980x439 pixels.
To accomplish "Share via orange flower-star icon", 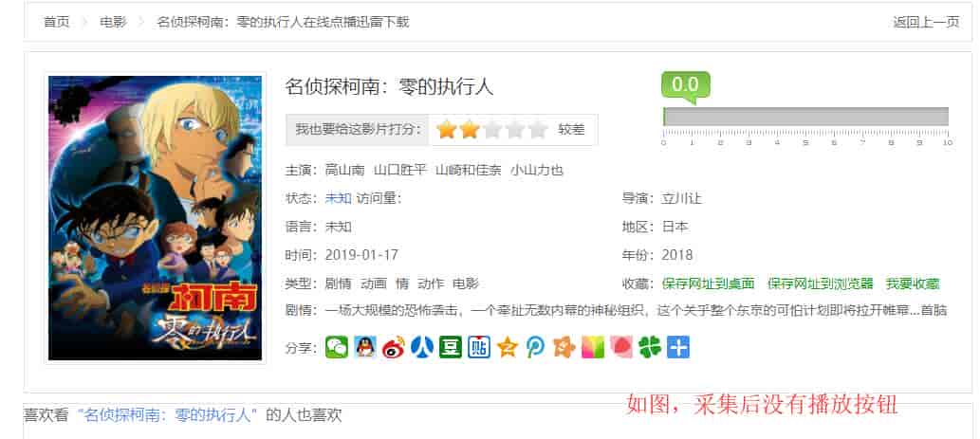I will 564,347.
